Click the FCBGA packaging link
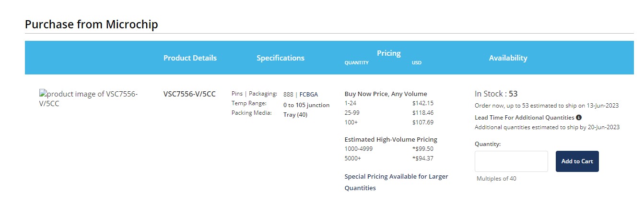644x219 pixels. 309,95
